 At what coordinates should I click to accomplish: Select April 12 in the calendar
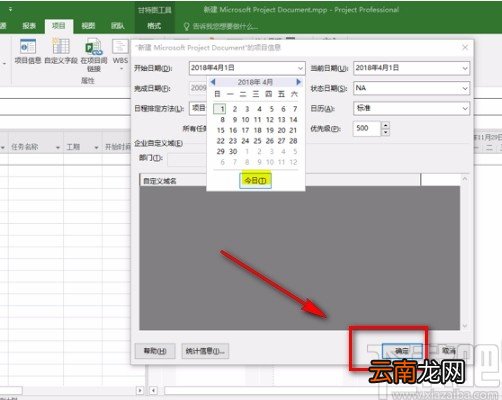click(270, 119)
